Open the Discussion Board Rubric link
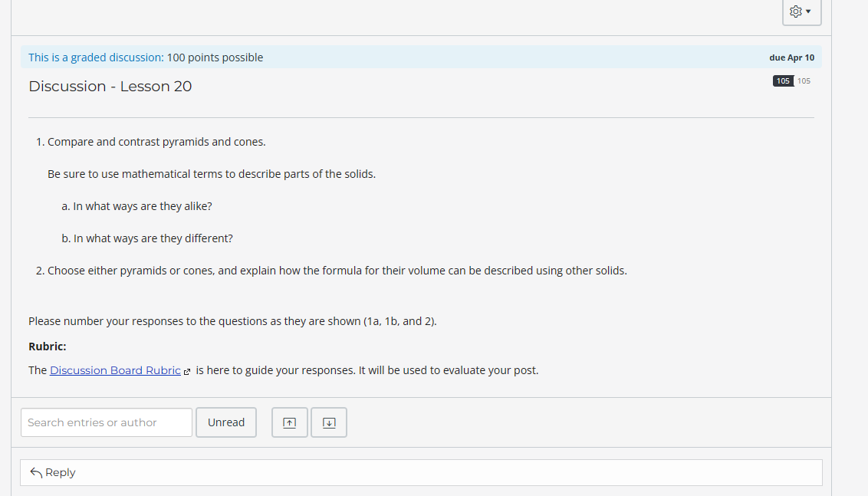 point(115,370)
